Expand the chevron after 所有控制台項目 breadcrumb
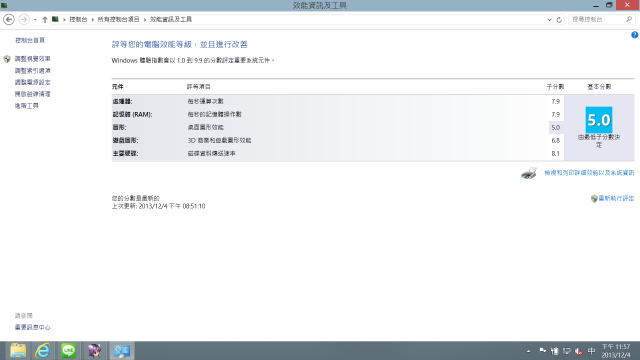The height and width of the screenshot is (360, 640). (145, 20)
